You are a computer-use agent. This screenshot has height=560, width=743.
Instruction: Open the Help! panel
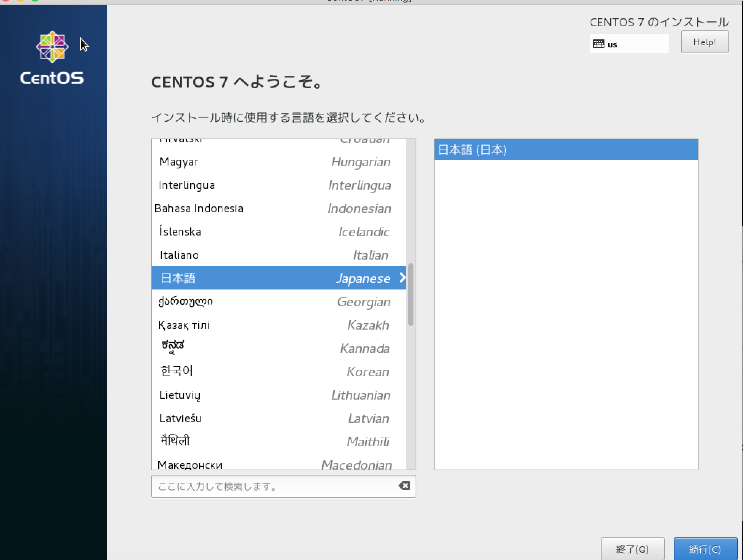pos(704,42)
